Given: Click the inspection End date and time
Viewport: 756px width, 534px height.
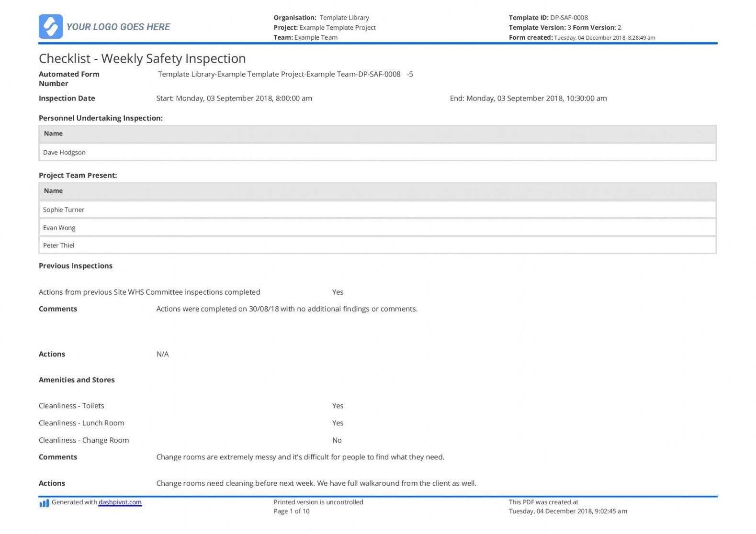Looking at the screenshot, I should coord(528,98).
